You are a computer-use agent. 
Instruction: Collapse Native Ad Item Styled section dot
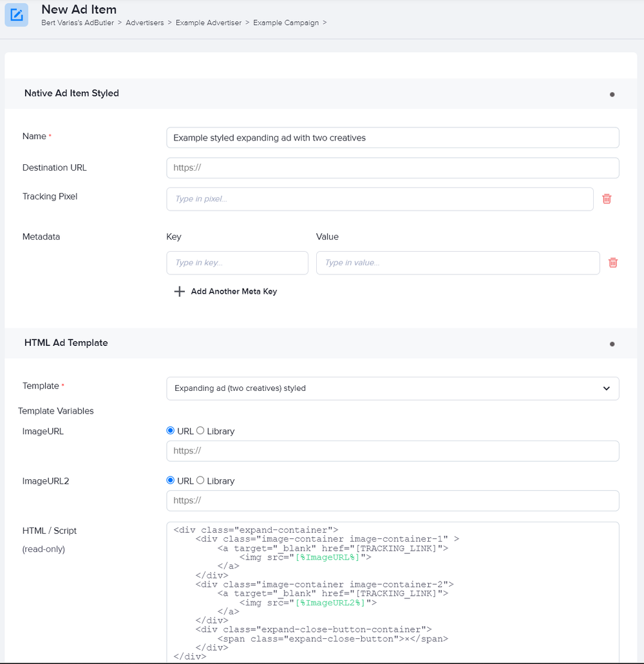tap(612, 95)
